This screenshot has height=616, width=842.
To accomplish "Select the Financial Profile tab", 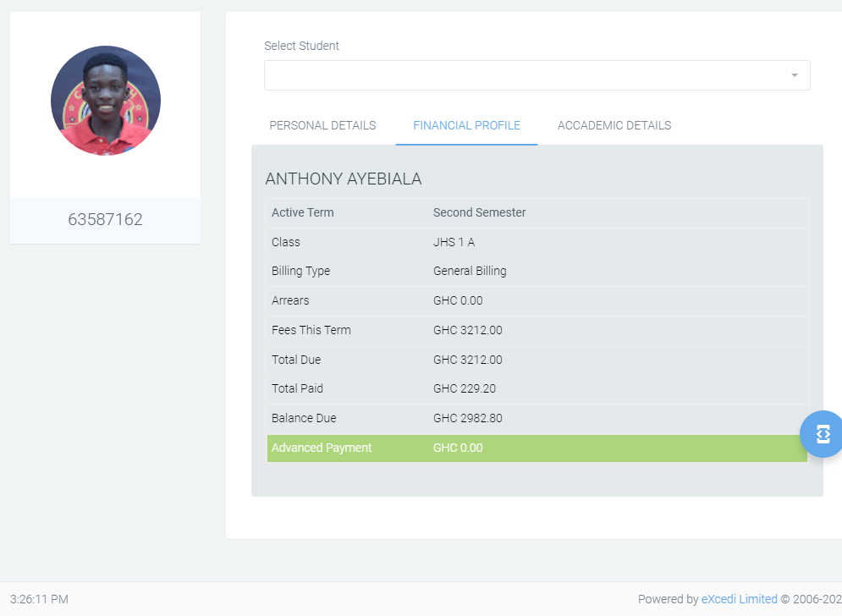I will point(466,125).
